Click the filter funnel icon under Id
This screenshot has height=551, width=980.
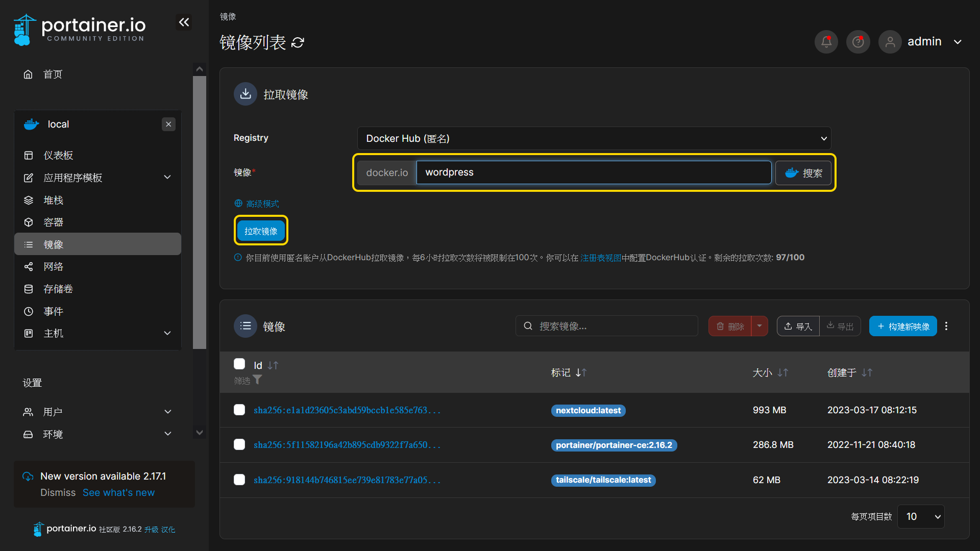(x=257, y=380)
